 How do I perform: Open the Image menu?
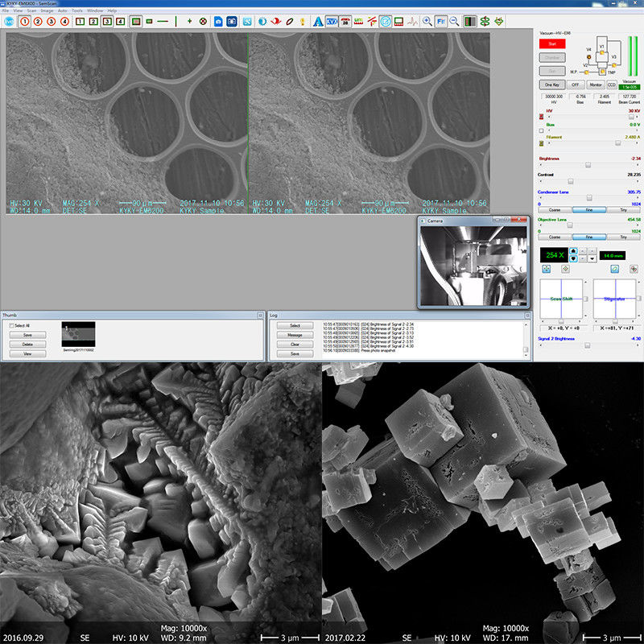point(47,10)
